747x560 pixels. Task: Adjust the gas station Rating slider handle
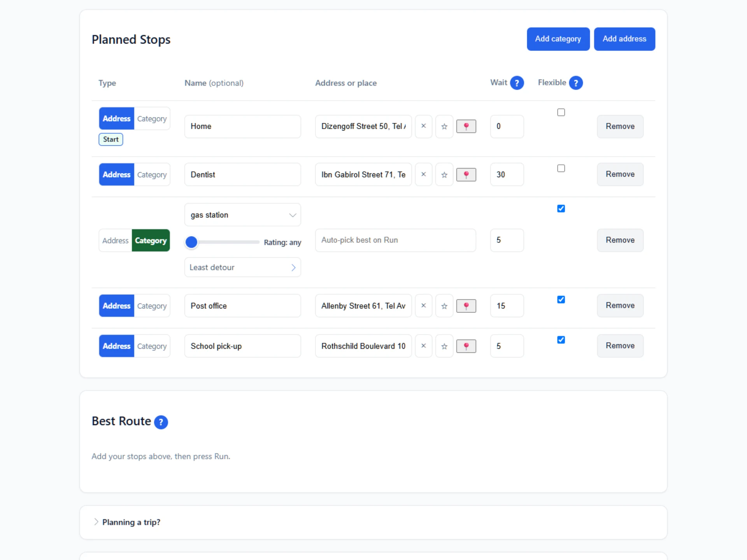click(x=191, y=242)
